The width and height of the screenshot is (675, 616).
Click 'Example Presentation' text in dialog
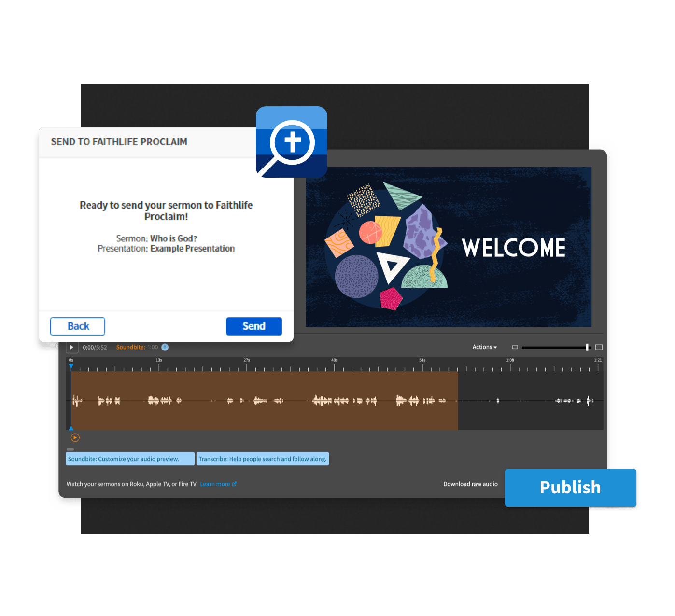click(x=193, y=249)
